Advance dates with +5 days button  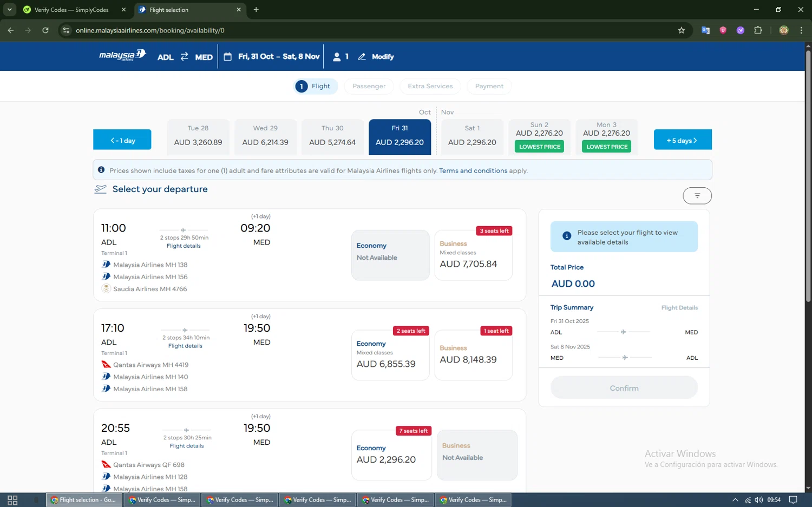[x=683, y=140]
